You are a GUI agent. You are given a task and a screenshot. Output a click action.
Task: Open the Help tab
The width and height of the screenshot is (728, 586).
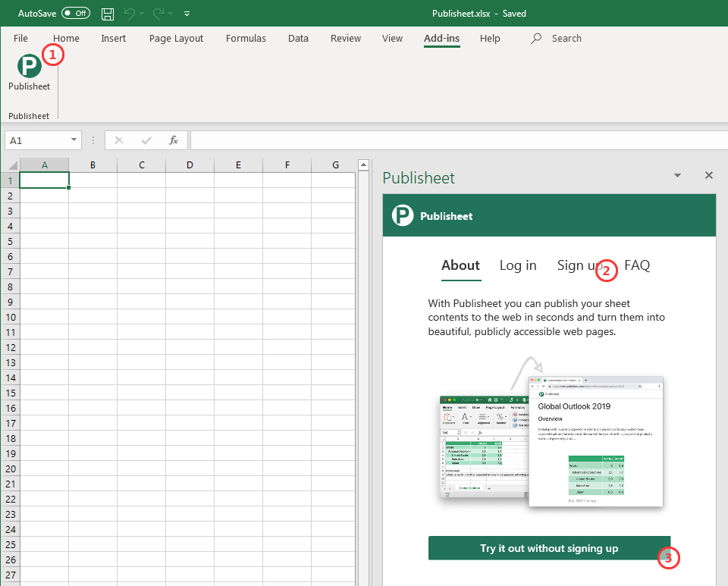[x=490, y=38]
